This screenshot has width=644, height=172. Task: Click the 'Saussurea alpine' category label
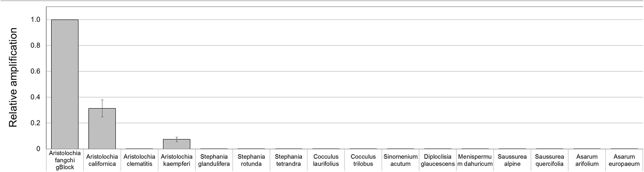coord(512,160)
